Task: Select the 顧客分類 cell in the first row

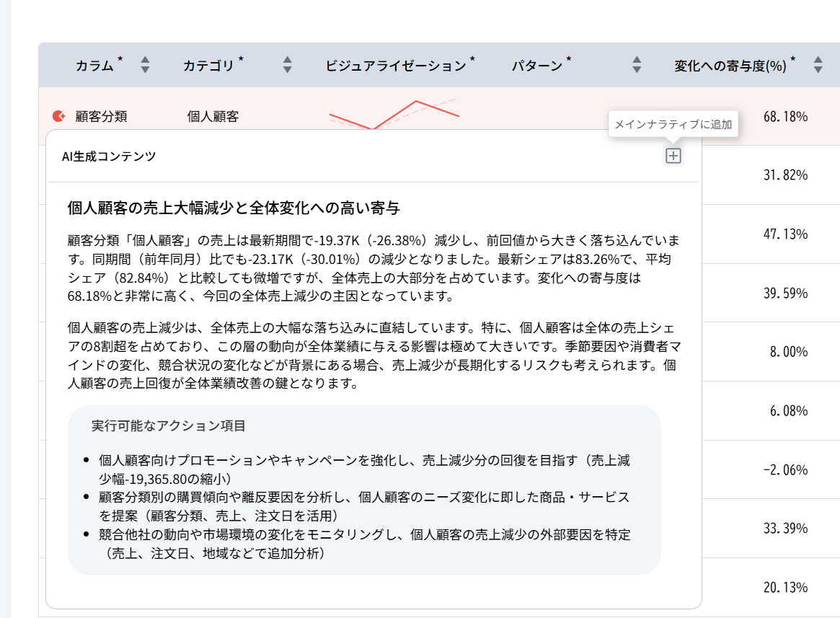Action: pyautogui.click(x=101, y=116)
